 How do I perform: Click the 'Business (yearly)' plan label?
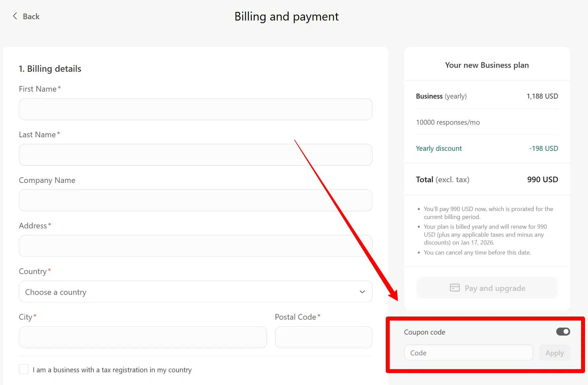coord(441,96)
